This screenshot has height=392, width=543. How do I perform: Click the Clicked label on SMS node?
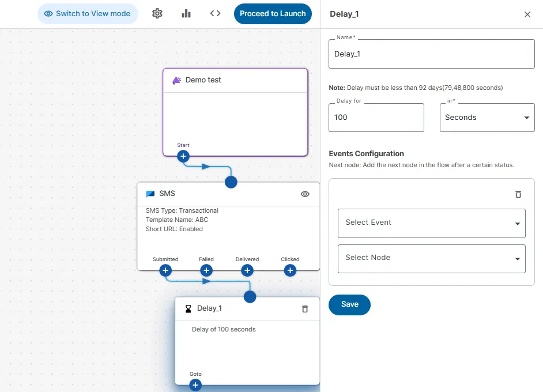(x=290, y=259)
